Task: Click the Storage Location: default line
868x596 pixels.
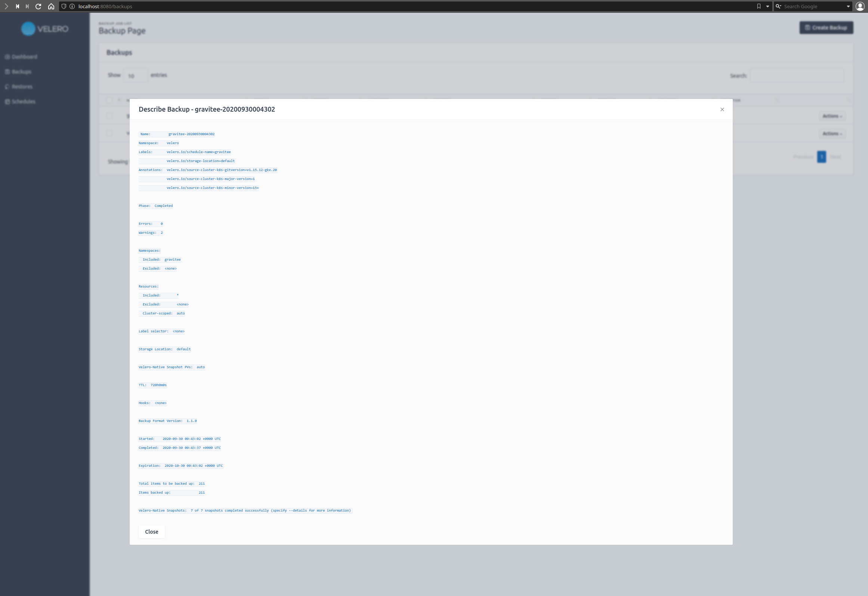Action: point(165,349)
